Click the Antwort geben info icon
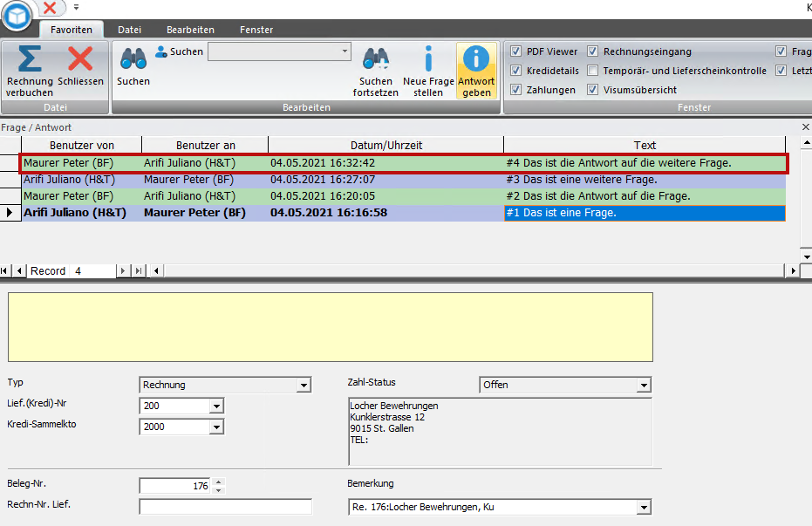812x526 pixels. (x=476, y=59)
